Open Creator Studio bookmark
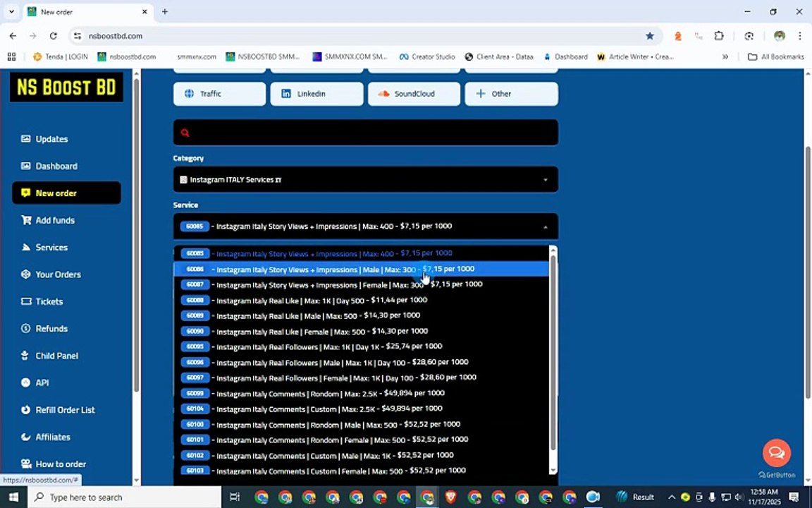Viewport: 812px width, 508px height. (x=427, y=56)
